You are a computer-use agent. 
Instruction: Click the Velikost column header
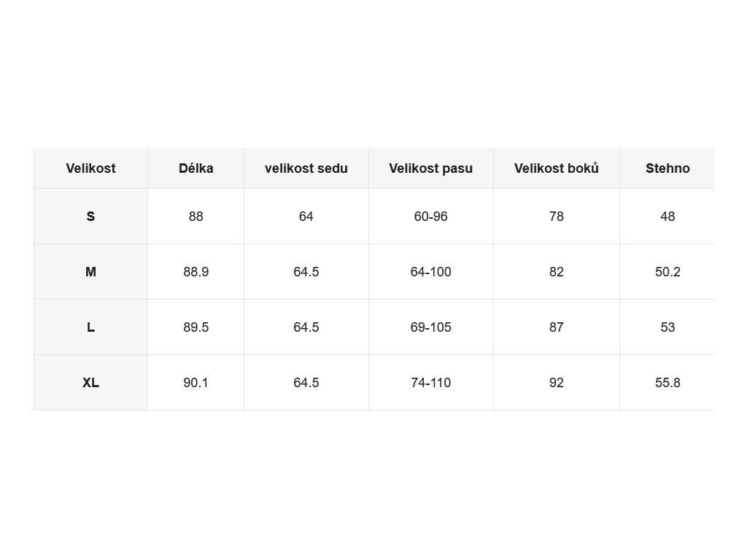click(90, 168)
